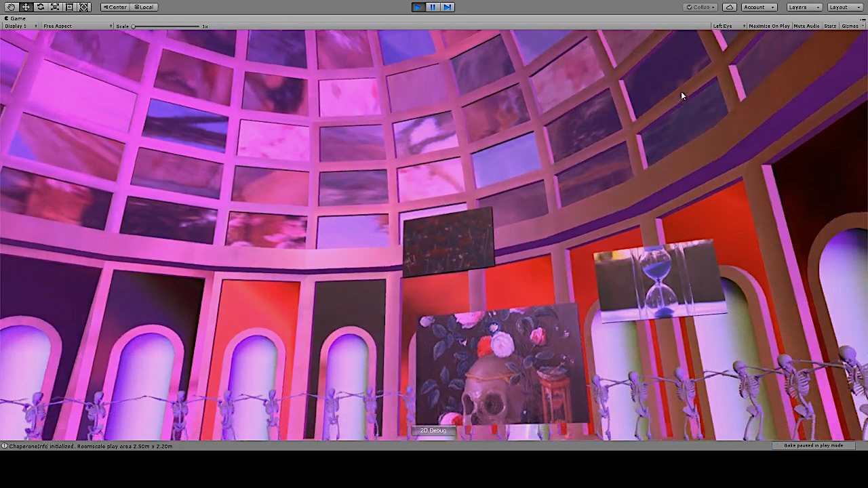This screenshot has width=868, height=488.
Task: Click the Bake paused in play mode label
Action: (813, 445)
